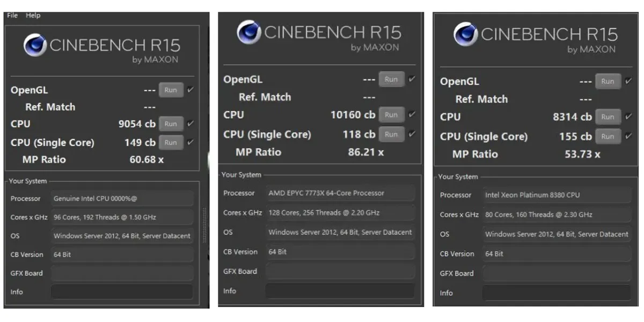Open the File menu in left window
The width and height of the screenshot is (644, 322).
12,16
